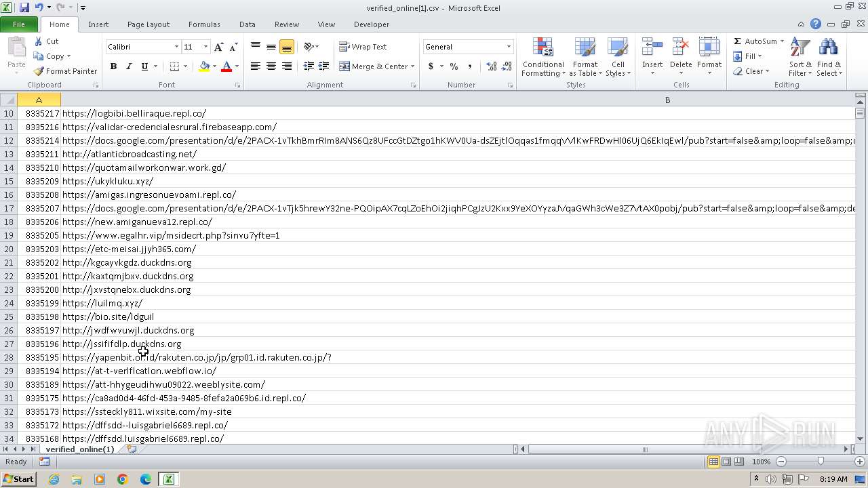Click Decrease Indent icon
868x488 pixels.
[309, 66]
